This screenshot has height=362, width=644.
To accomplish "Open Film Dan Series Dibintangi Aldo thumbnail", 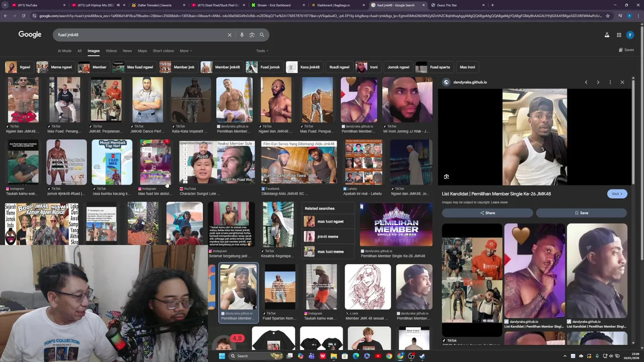I will [298, 162].
